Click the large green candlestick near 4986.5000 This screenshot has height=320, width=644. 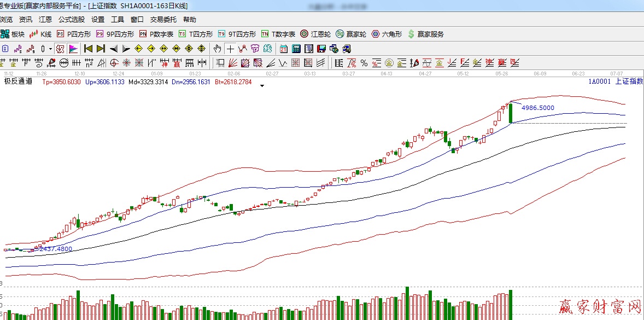[x=510, y=113]
